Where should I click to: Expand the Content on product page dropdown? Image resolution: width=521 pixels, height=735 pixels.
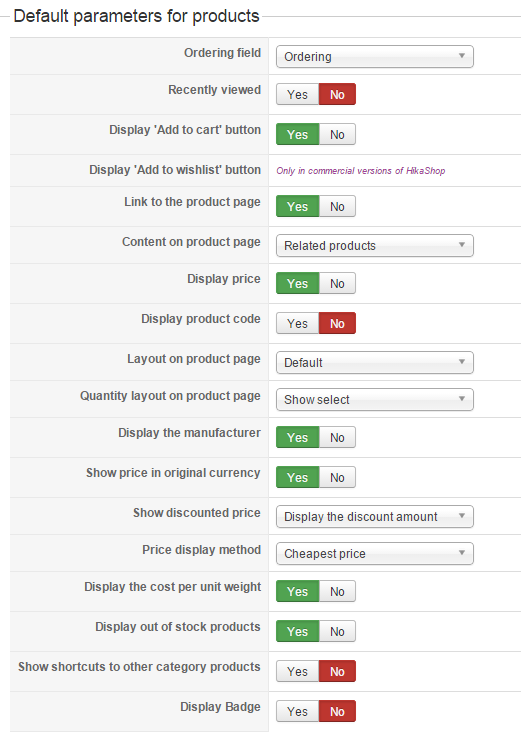375,246
